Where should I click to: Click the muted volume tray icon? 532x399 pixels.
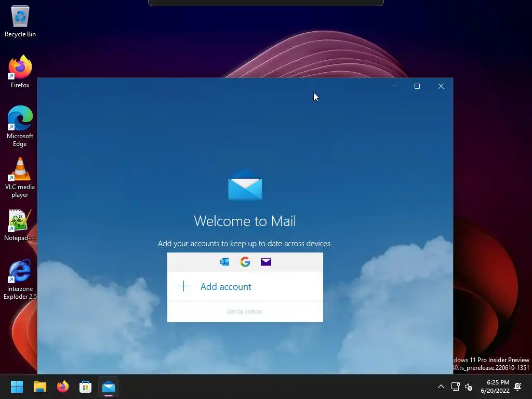(x=469, y=387)
